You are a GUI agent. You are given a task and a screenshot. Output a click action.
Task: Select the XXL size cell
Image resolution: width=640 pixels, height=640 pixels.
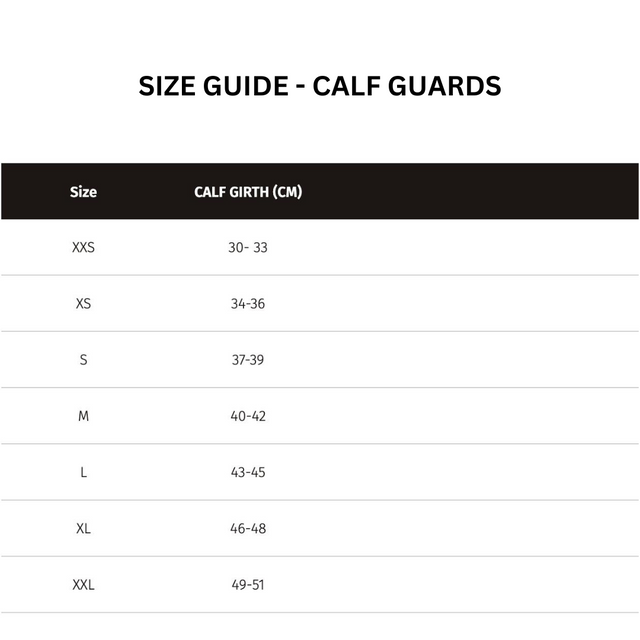tap(83, 584)
